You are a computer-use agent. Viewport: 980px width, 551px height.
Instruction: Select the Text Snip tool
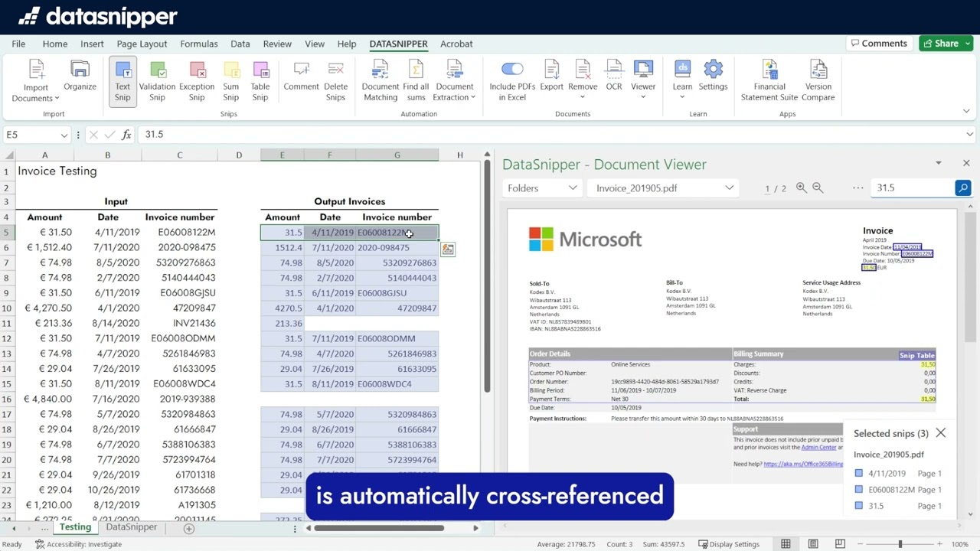[122, 81]
